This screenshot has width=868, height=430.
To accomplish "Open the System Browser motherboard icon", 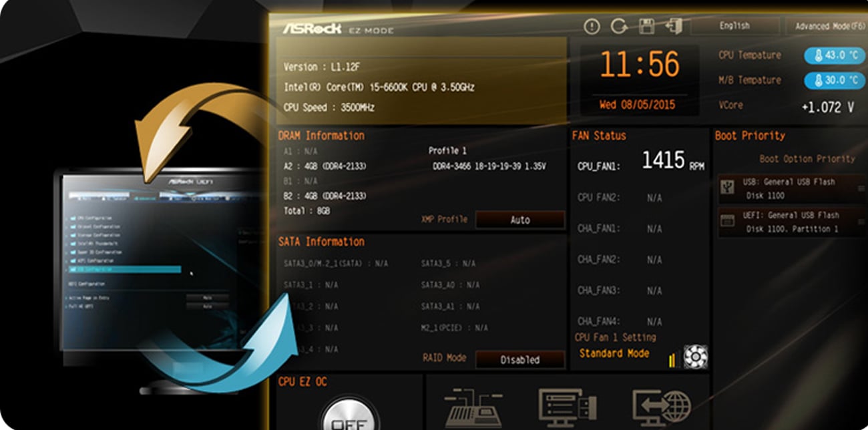I will (x=473, y=407).
